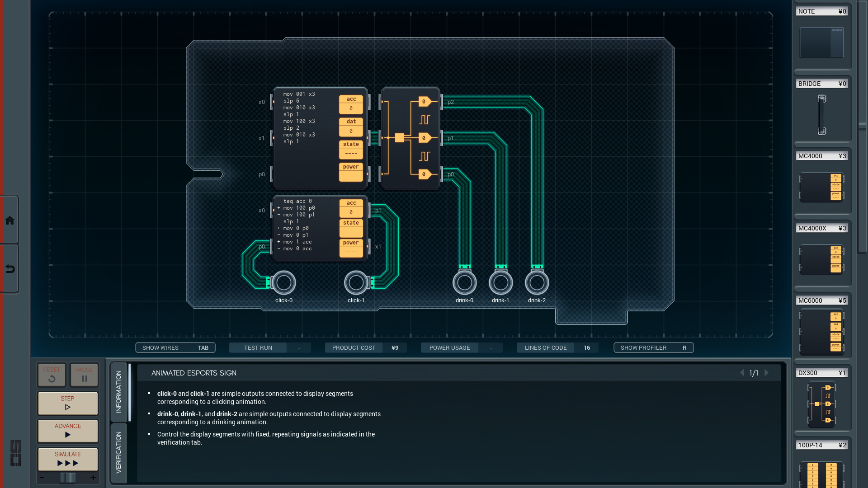Click code line 'mov 001 x3'

click(x=299, y=94)
